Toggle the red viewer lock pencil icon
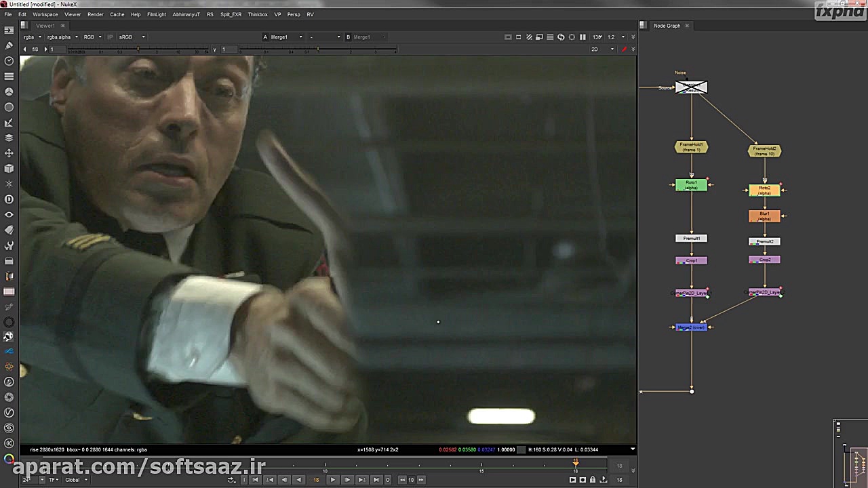 coord(624,49)
